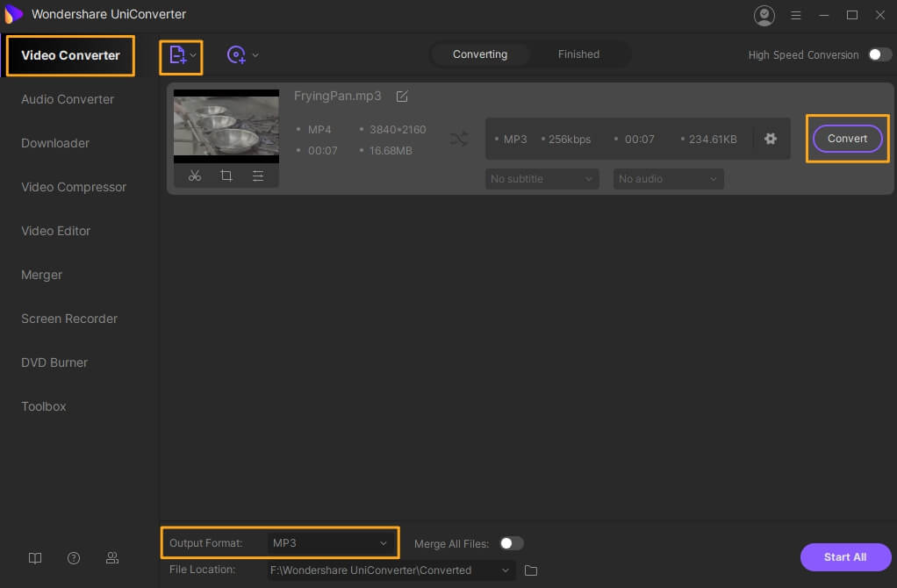Open output settings gear icon
This screenshot has height=588, width=897.
click(771, 139)
